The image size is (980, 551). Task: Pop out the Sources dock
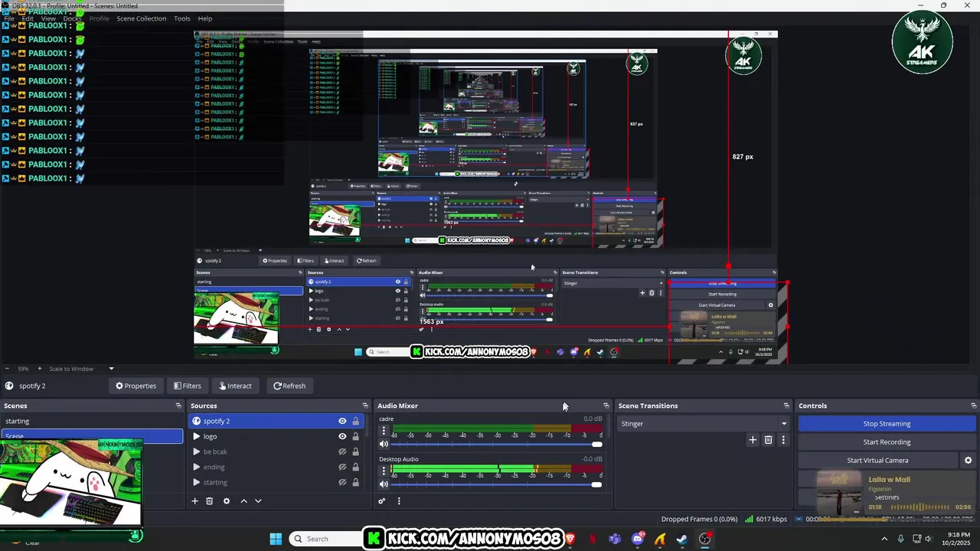365,406
